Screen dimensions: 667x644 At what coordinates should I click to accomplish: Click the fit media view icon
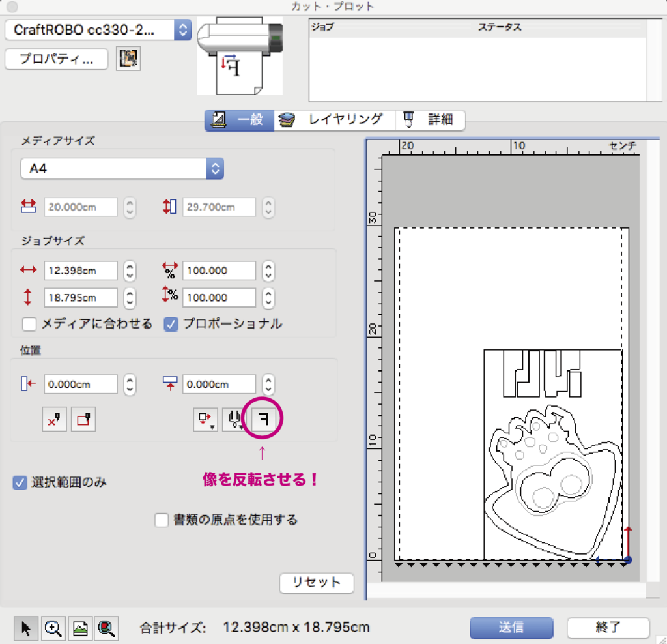tap(80, 628)
